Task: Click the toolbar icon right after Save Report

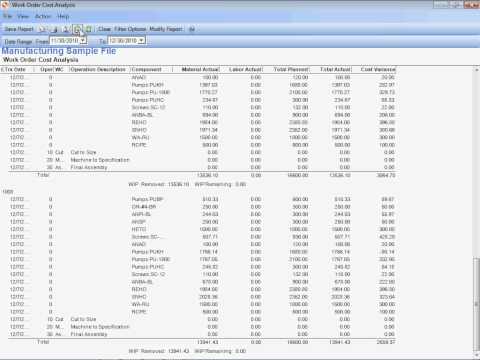Action: [x=42, y=29]
